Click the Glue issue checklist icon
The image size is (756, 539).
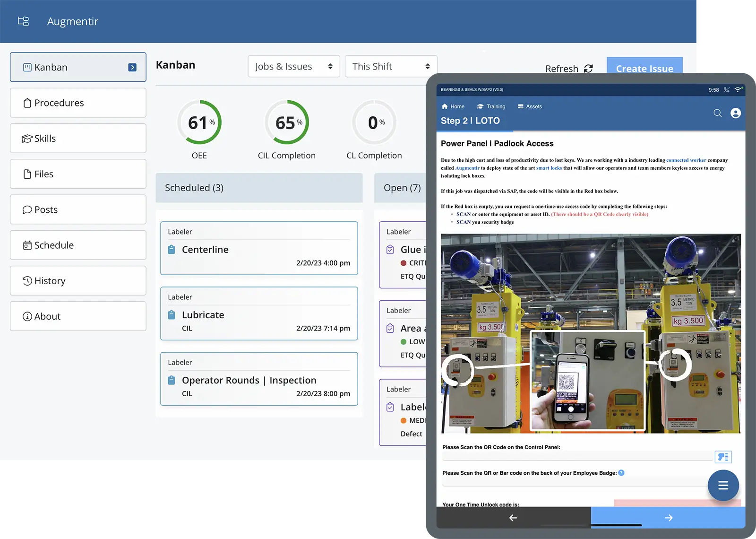pos(390,249)
